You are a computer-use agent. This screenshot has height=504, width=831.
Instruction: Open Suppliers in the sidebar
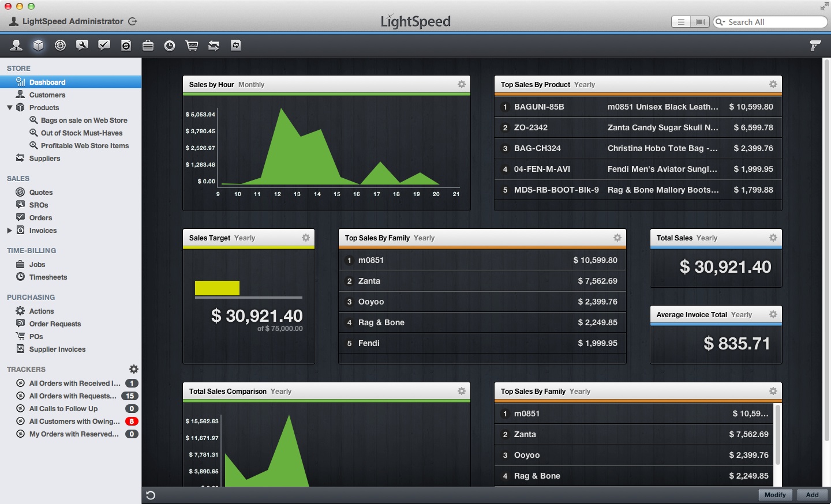pos(70,158)
